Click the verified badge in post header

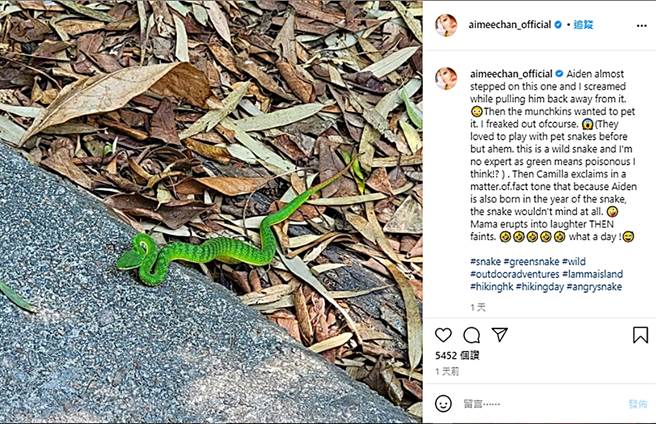tap(559, 25)
